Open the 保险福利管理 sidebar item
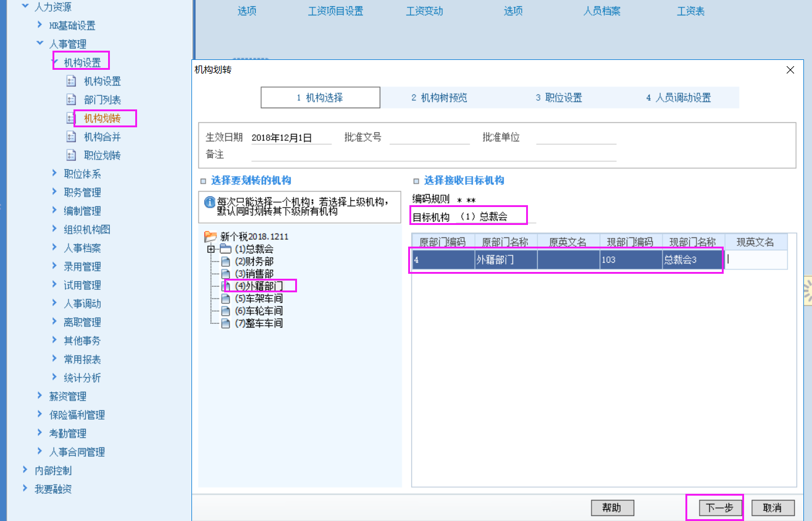812x521 pixels. tap(77, 415)
